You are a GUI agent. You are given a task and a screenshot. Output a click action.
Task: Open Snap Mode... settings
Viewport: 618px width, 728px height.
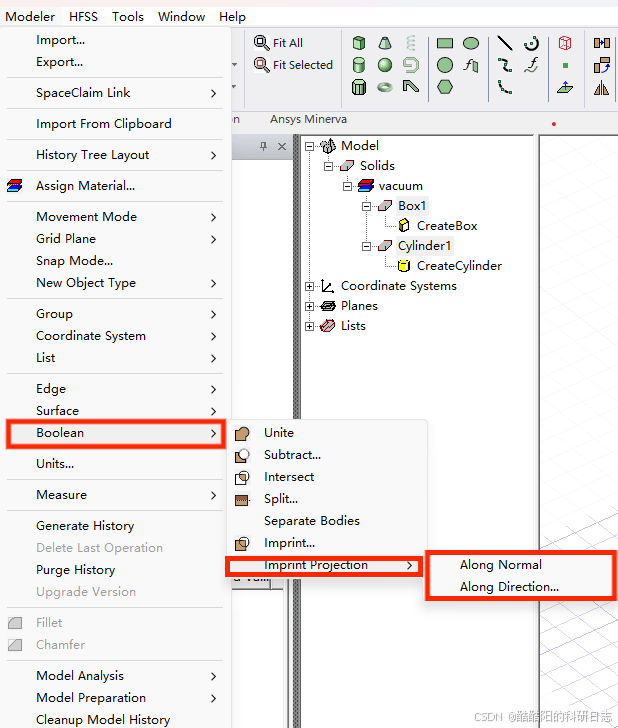click(115, 261)
